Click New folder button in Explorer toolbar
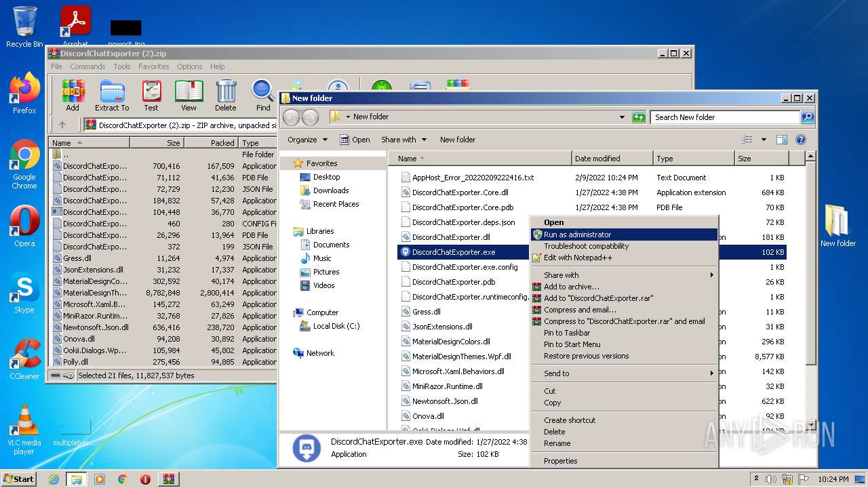This screenshot has width=868, height=488. pos(458,140)
